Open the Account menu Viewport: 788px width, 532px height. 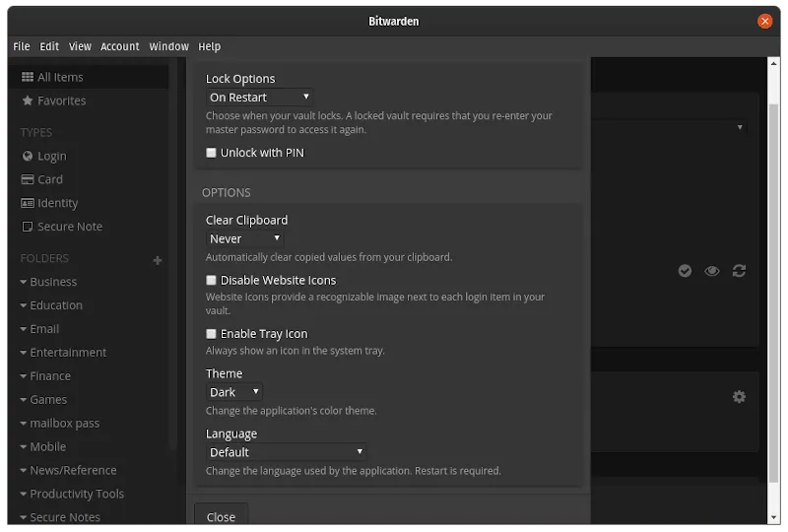120,46
